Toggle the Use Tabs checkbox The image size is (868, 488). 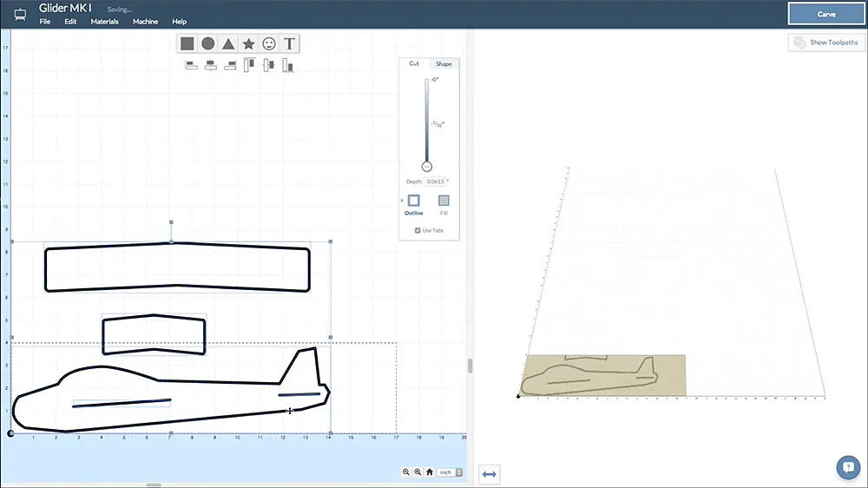pyautogui.click(x=418, y=230)
